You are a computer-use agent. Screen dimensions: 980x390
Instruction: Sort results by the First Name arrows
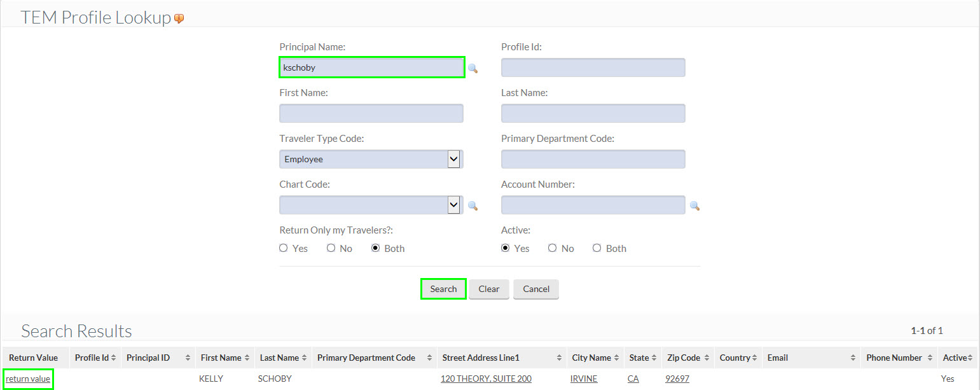247,358
